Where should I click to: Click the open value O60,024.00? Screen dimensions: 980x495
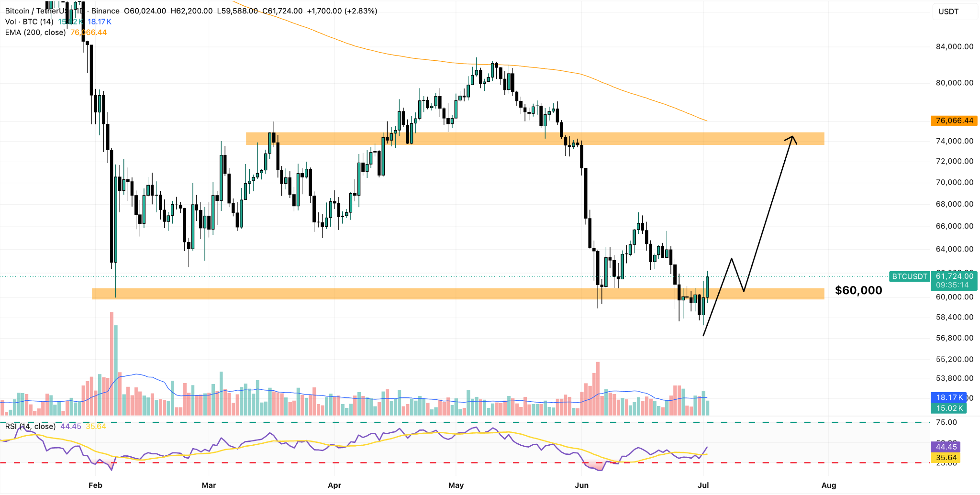click(x=145, y=11)
